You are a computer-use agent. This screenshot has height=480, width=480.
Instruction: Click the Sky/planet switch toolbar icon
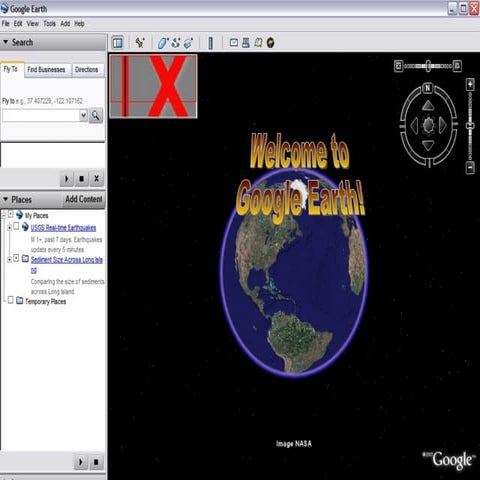click(x=270, y=43)
